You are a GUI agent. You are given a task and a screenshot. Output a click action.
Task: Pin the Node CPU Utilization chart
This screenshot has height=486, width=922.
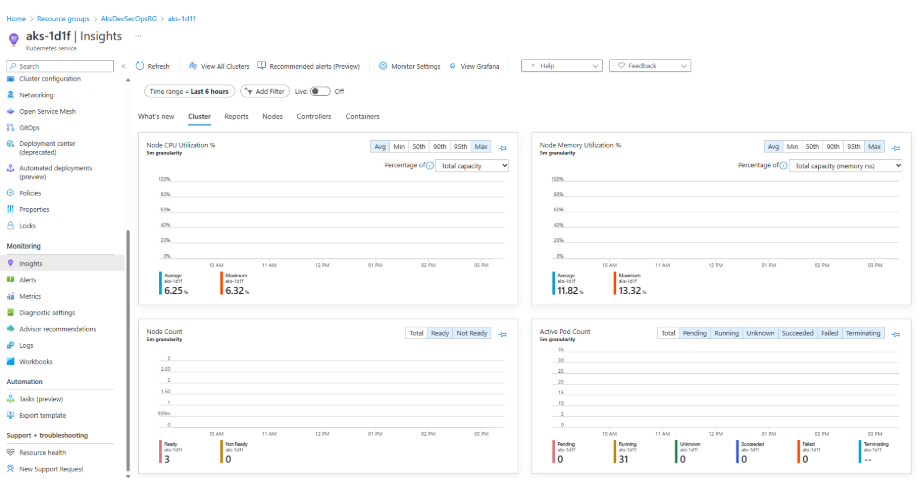click(x=503, y=148)
